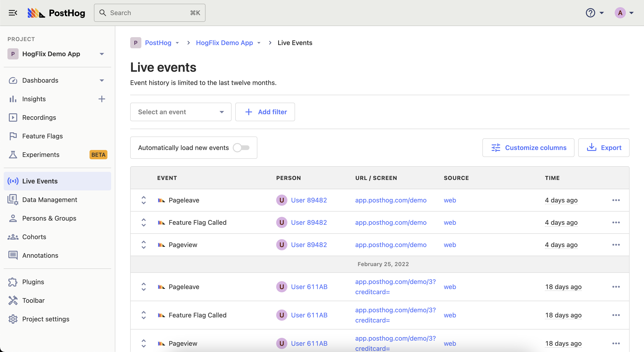Expand the Pageleave event row details
This screenshot has height=352, width=644.
[x=143, y=200]
